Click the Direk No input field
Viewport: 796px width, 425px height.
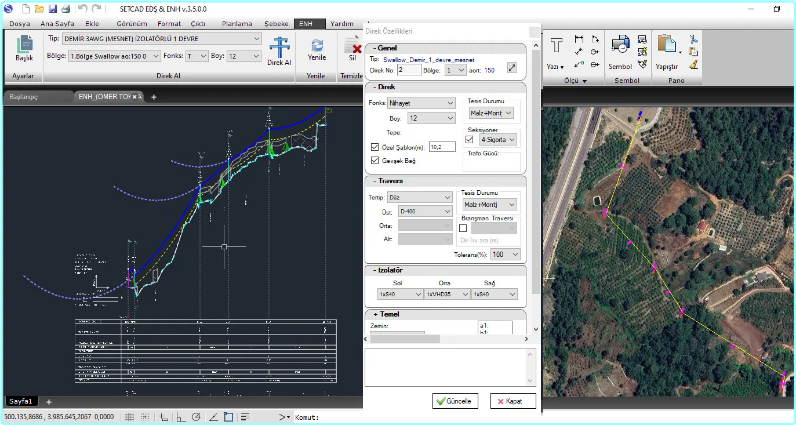click(409, 70)
